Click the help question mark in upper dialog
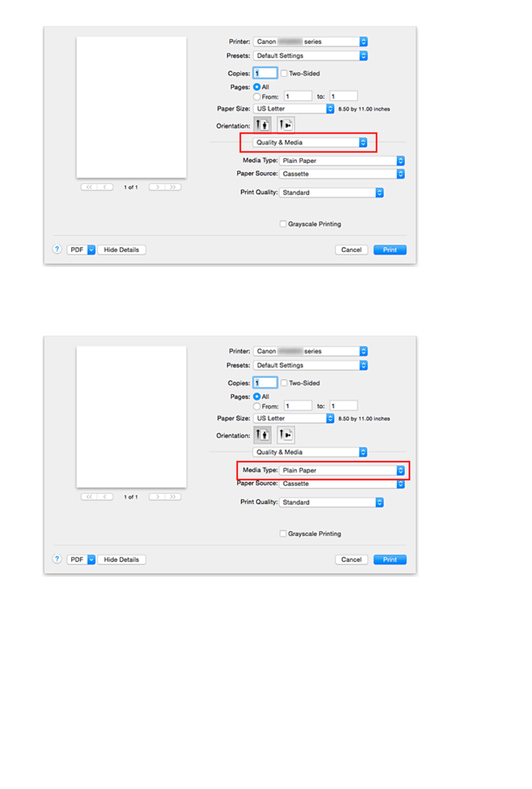532x789 pixels. (x=57, y=249)
